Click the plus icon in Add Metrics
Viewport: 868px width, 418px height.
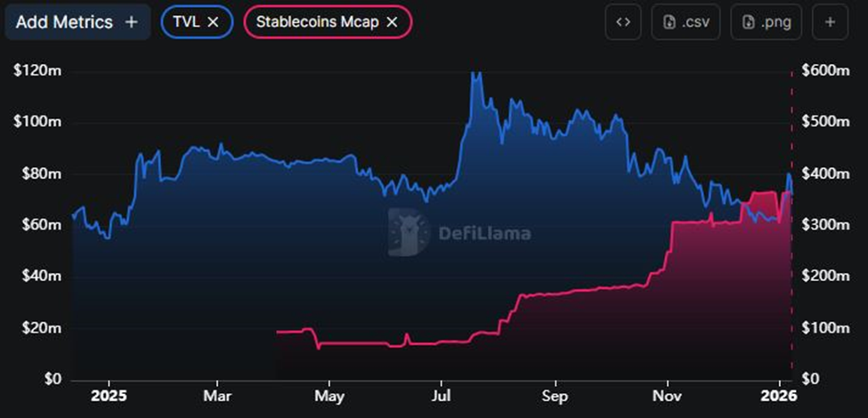pos(131,22)
